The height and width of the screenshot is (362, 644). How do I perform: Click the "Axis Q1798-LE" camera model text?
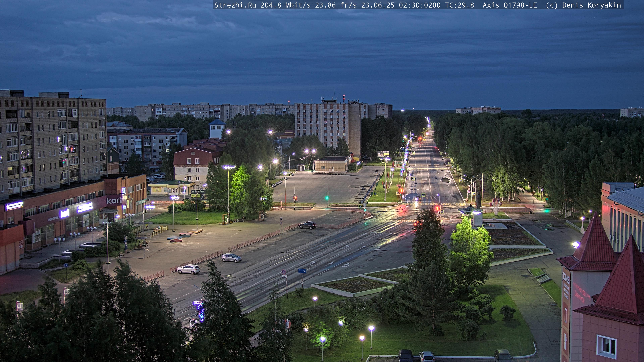point(510,5)
